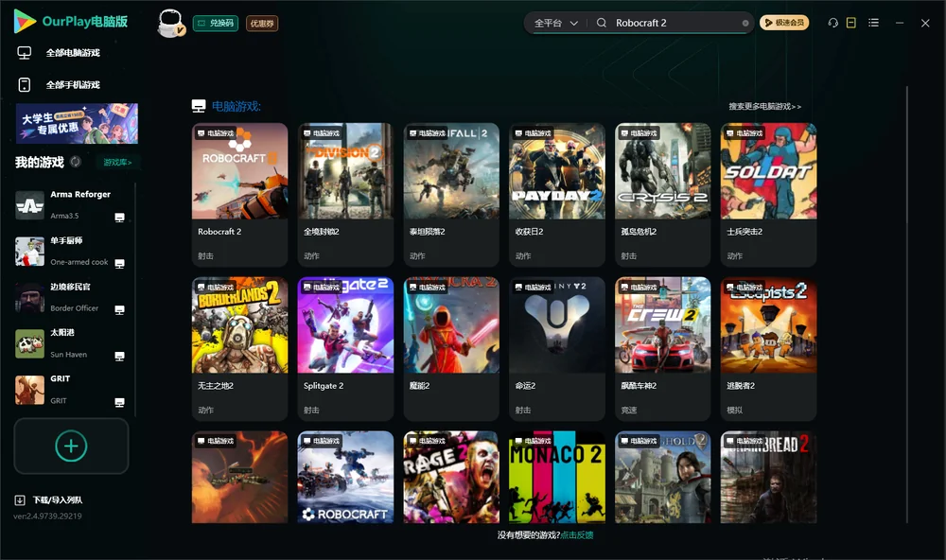
Task: Open the Payday 2 game cover
Action: pyautogui.click(x=557, y=171)
